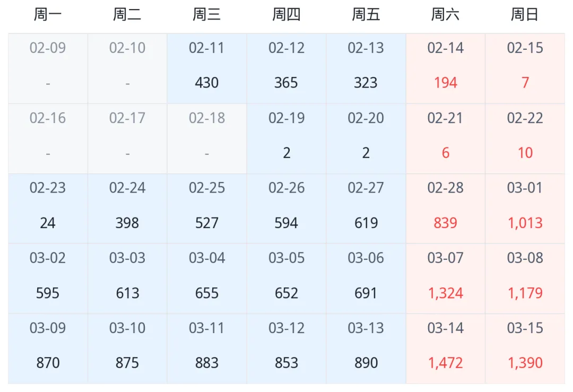Click the 03-14 cell showing 1,472

pyautogui.click(x=446, y=349)
